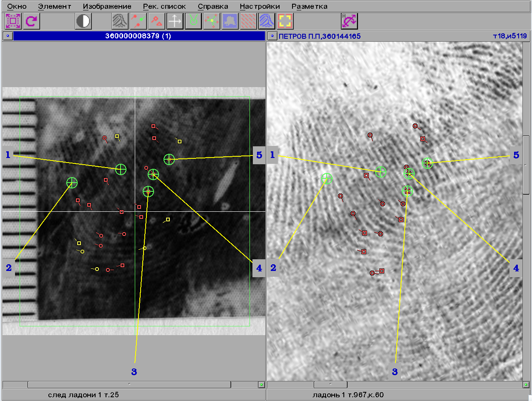Image resolution: width=532 pixels, height=401 pixels.
Task: Click number label 2 in the right panel
Action: [x=273, y=268]
